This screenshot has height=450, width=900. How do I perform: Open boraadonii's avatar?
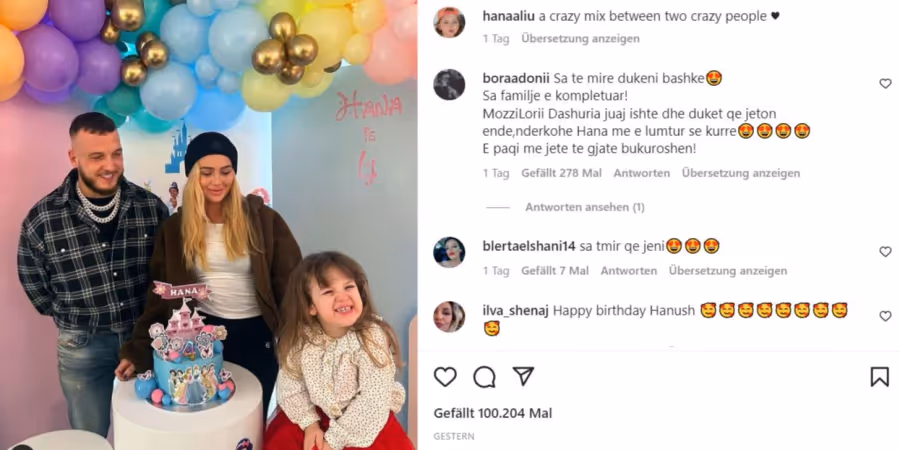[x=449, y=84]
